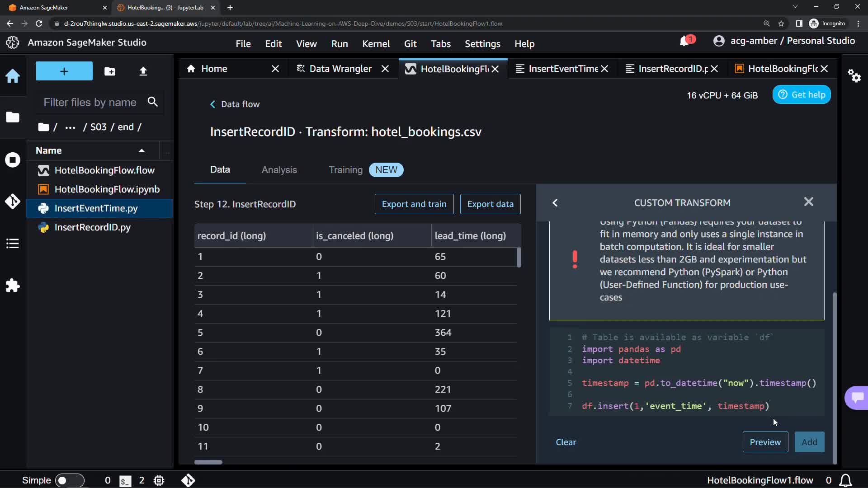
Task: Open Running Terminals and Kernels panel
Action: click(13, 160)
